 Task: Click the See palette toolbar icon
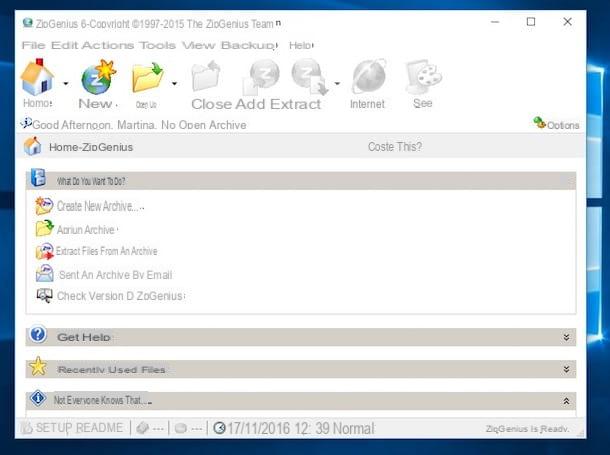(x=423, y=77)
